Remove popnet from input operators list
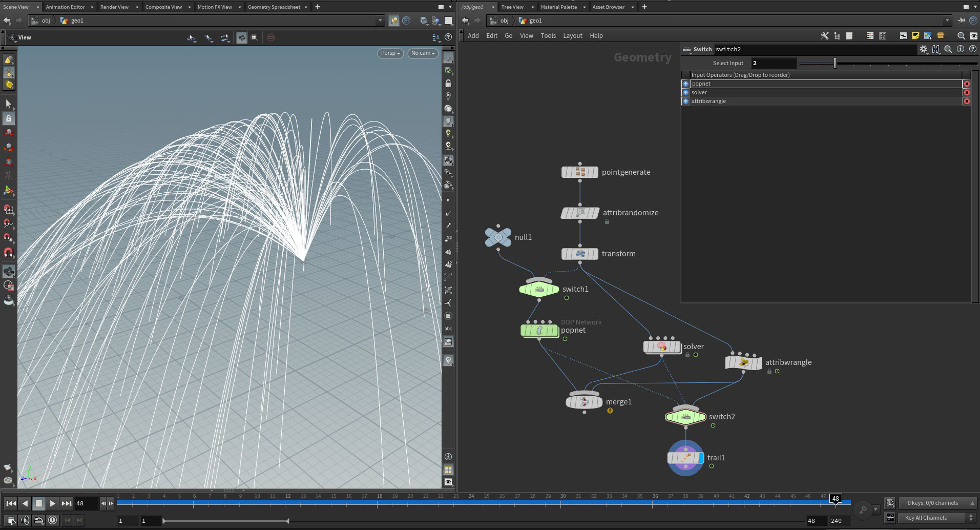Image resolution: width=980 pixels, height=530 pixels. pyautogui.click(x=967, y=84)
